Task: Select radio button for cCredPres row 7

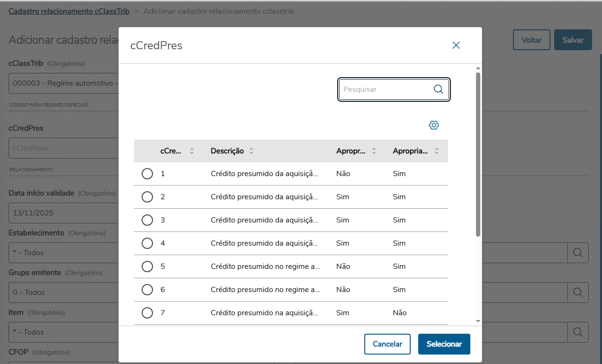Action: [x=147, y=313]
